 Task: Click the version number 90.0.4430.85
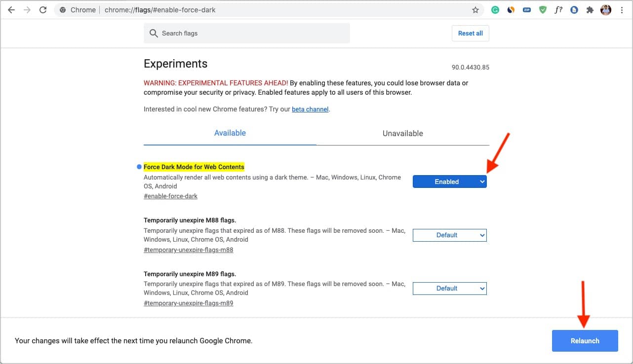tap(471, 67)
